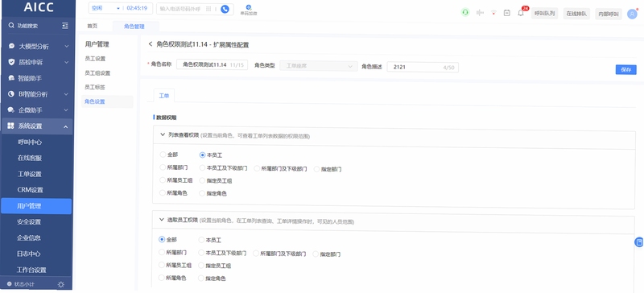
Task: Choose 所属部门及下级部门 in 选取员工权限 section
Action: [x=256, y=254]
